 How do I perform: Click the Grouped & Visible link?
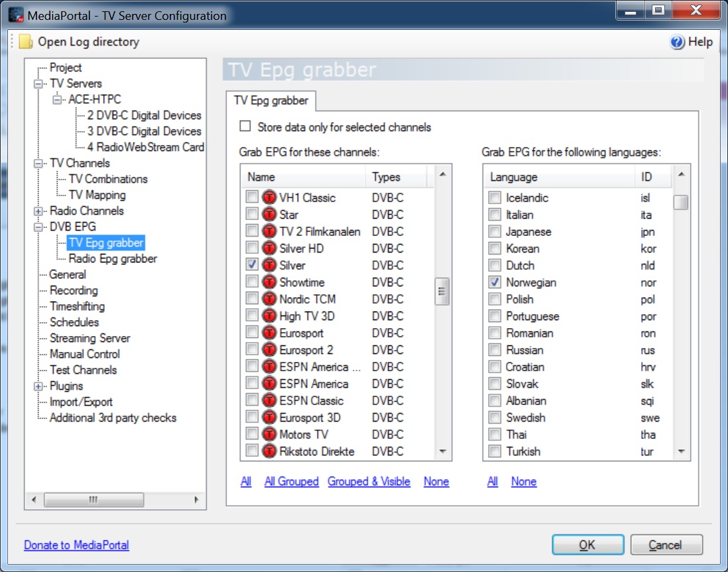[369, 481]
